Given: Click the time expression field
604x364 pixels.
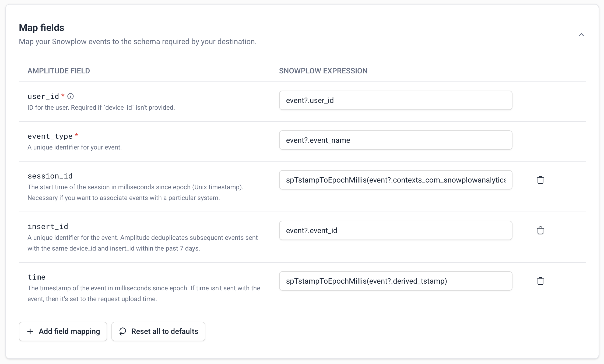Looking at the screenshot, I should click(395, 281).
